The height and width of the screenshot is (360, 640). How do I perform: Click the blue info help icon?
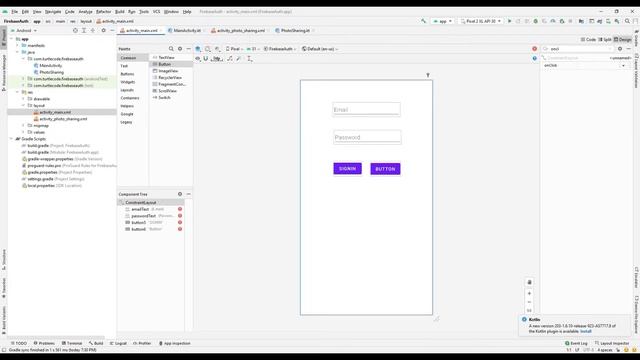point(534,58)
